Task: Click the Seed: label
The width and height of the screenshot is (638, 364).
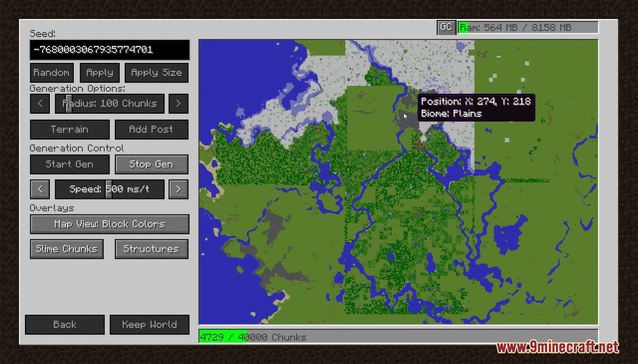Action: coord(42,34)
